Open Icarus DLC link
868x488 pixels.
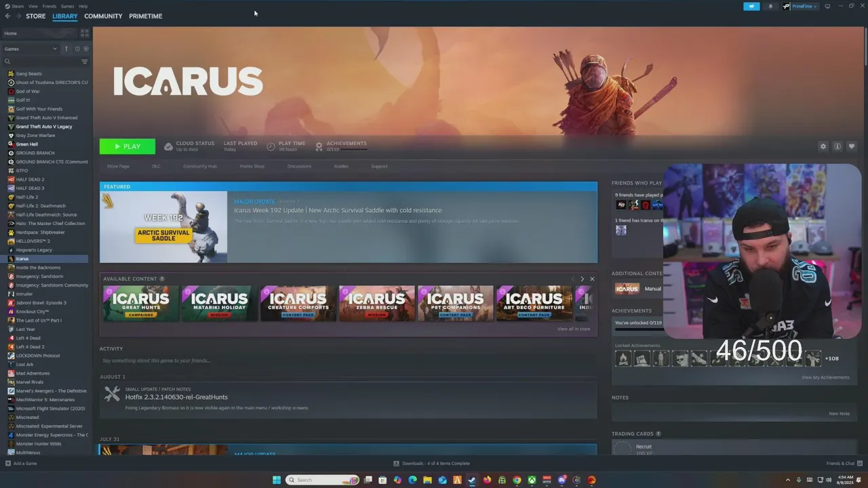[156, 166]
